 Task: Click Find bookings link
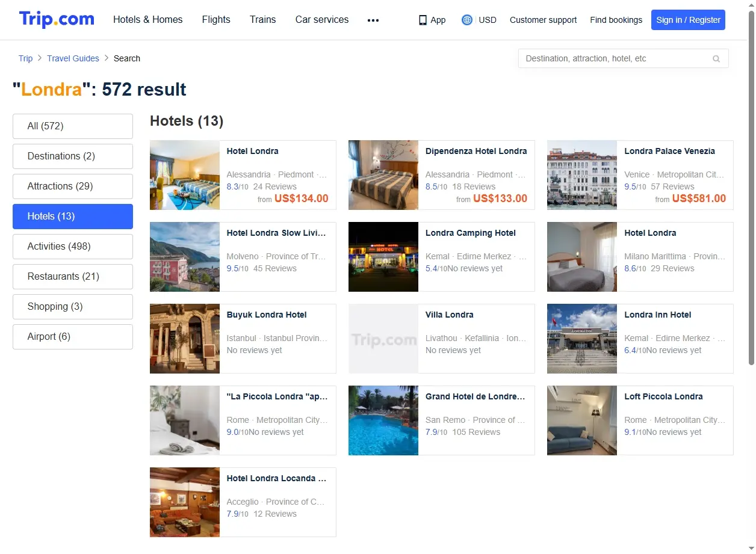tap(616, 20)
